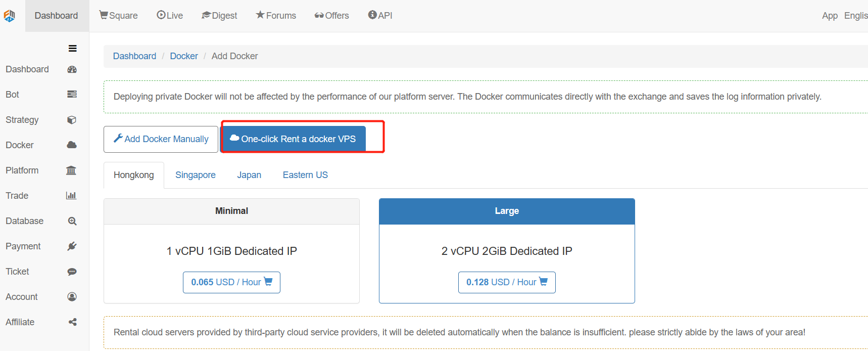This screenshot has width=868, height=351.
Task: Click the site logo icon
Action: [9, 16]
